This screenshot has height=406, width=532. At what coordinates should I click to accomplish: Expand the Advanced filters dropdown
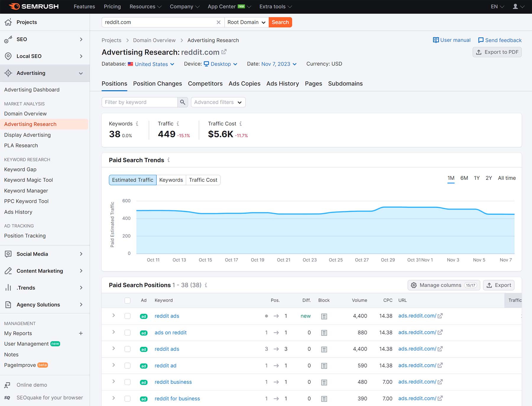coord(218,102)
